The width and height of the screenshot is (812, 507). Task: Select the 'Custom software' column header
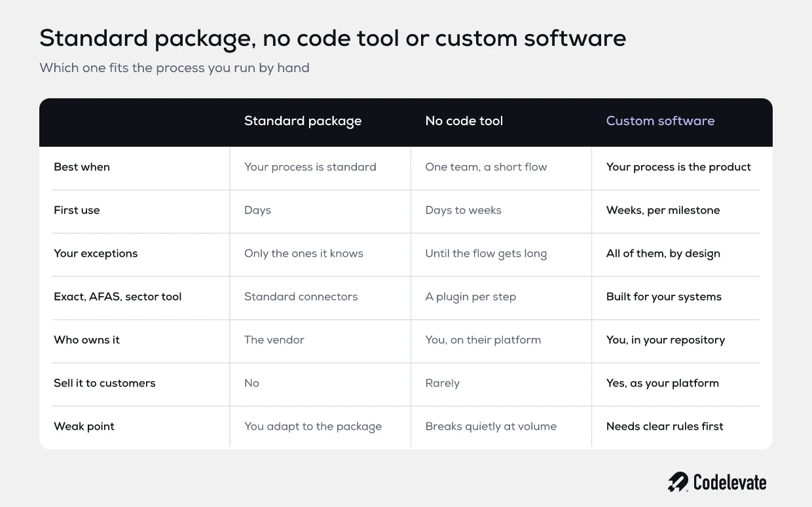[660, 121]
